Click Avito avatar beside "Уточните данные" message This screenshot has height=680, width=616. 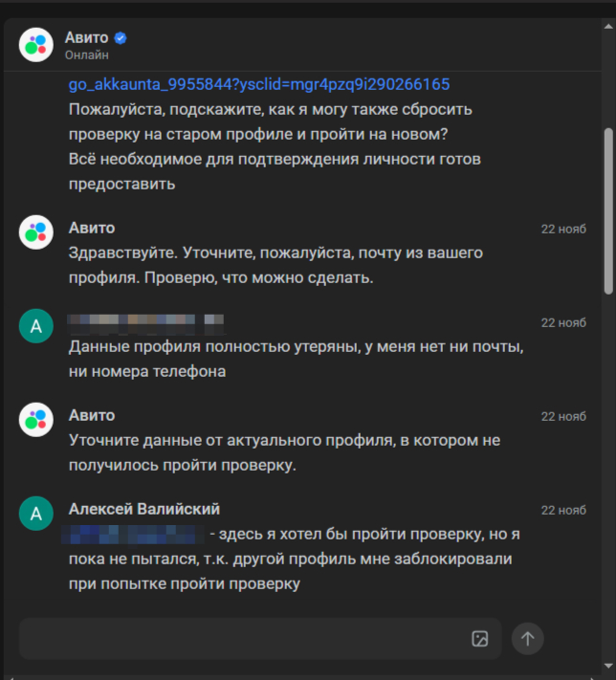(x=36, y=420)
